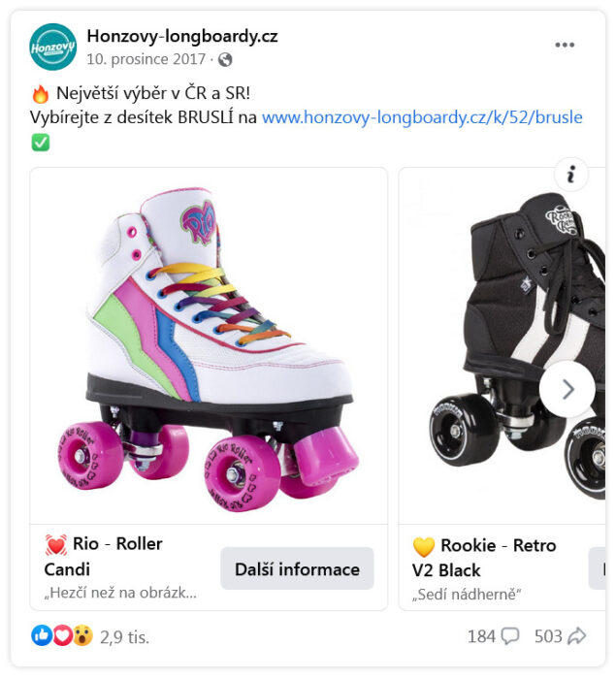Click the blue Like reaction icon
The height and width of the screenshot is (679, 616).
(x=42, y=635)
